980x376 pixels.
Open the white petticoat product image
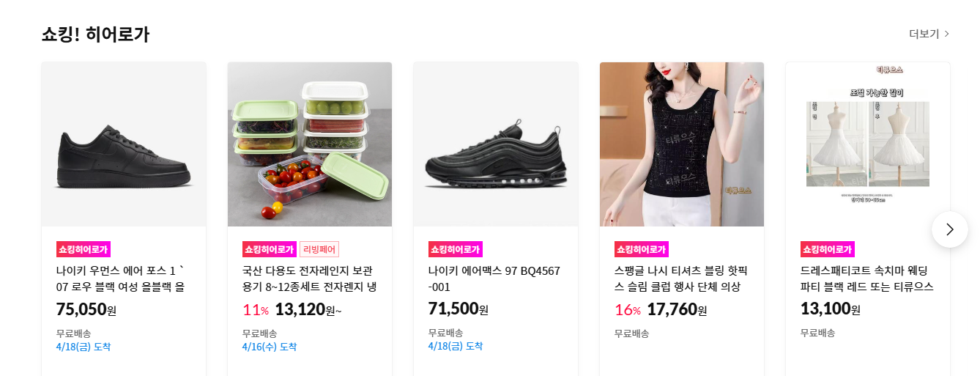point(868,144)
